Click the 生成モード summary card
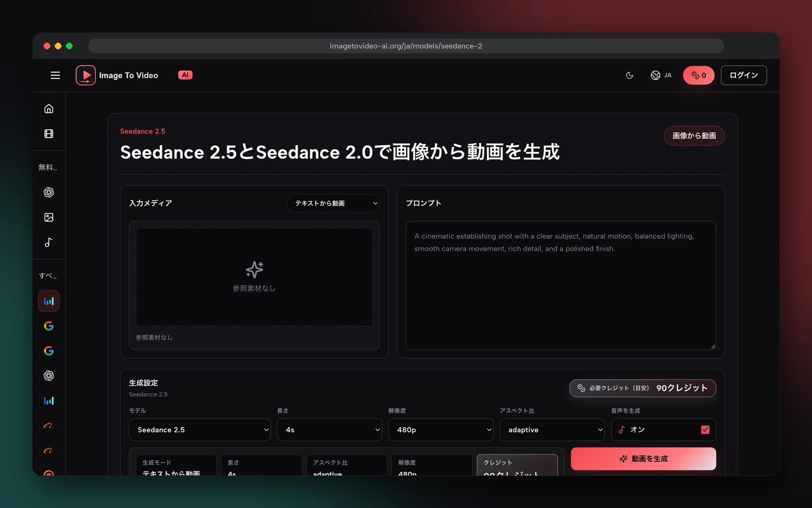This screenshot has width=812, height=508. (x=176, y=465)
